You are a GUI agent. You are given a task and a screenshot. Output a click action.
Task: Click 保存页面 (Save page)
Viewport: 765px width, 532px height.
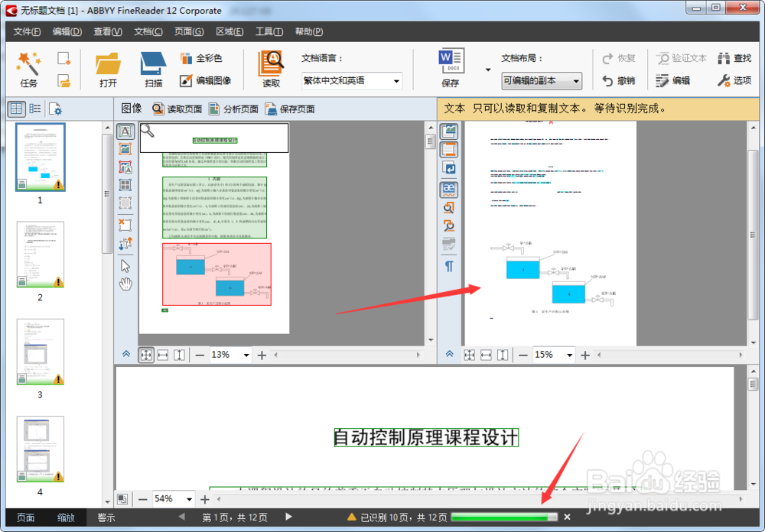tap(290, 109)
